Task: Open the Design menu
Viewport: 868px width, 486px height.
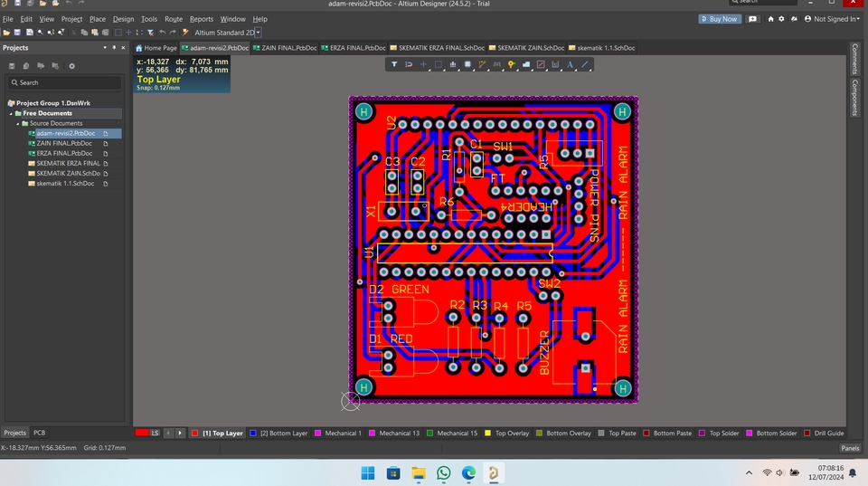Action: (123, 19)
